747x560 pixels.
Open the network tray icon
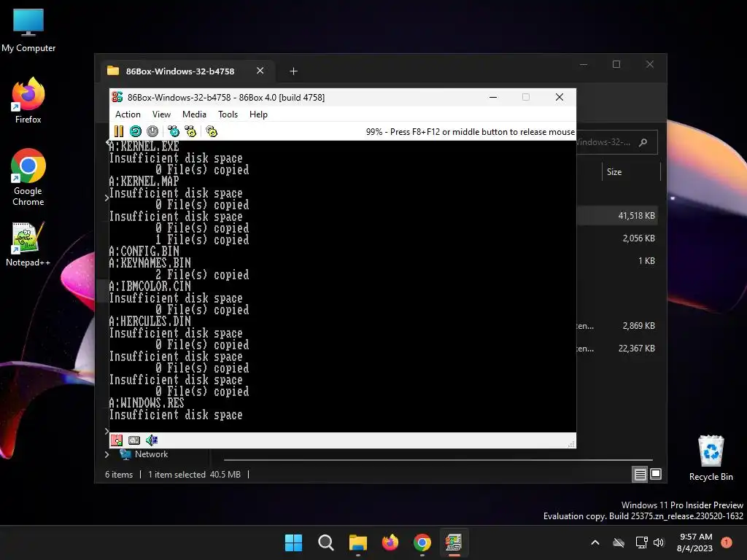pos(641,542)
